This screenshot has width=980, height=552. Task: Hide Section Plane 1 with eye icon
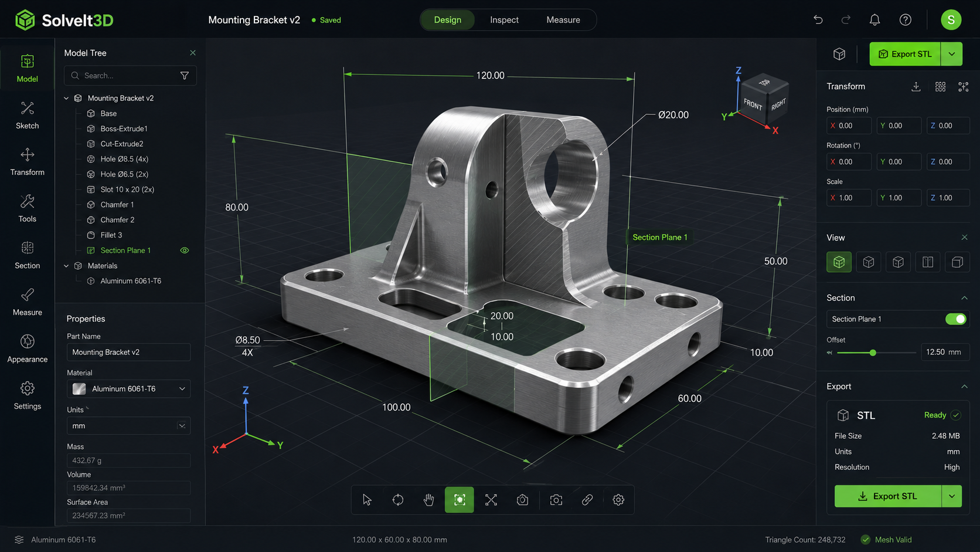tap(185, 250)
